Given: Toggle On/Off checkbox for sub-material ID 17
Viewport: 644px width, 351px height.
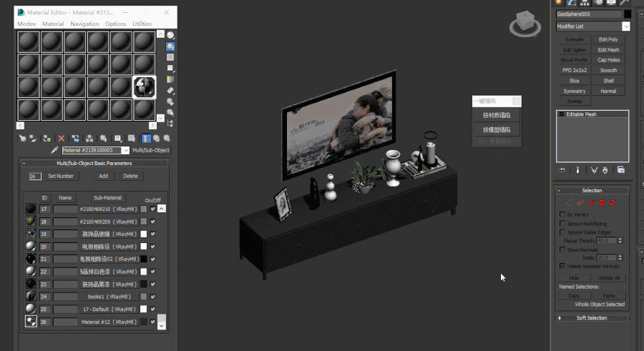Looking at the screenshot, I should 153,209.
